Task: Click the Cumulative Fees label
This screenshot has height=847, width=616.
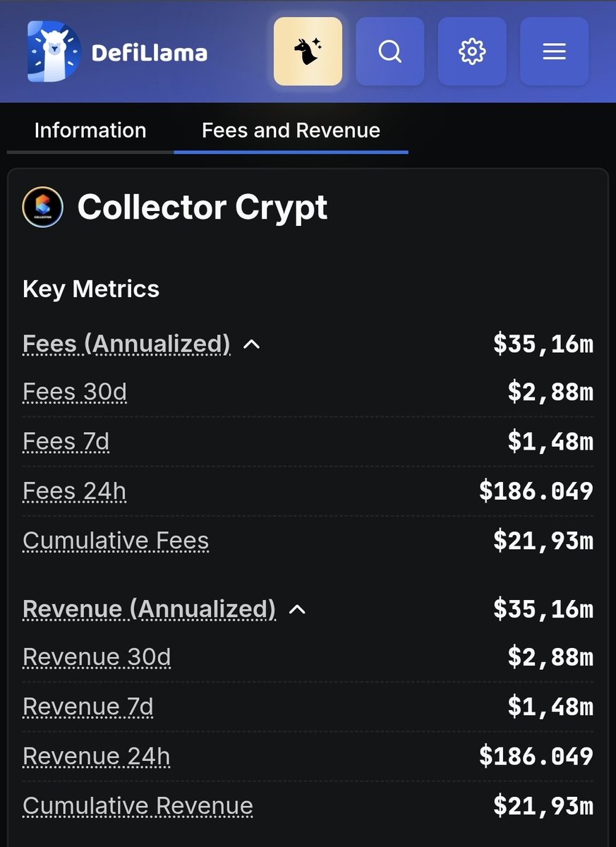Action: coord(116,541)
